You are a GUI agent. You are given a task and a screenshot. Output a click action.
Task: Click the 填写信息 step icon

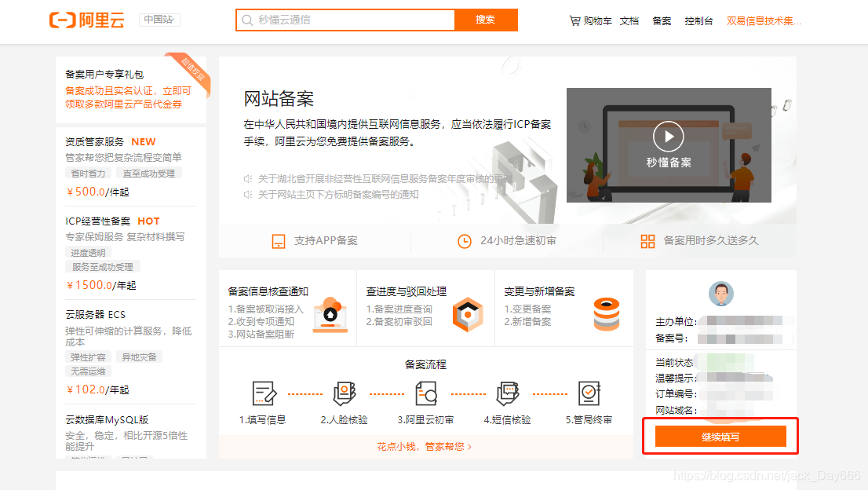pos(264,393)
